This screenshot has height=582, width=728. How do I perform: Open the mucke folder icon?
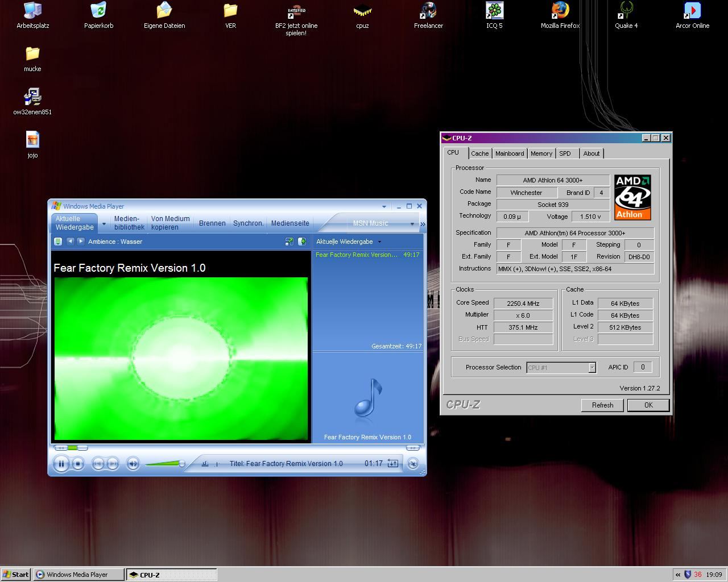click(32, 59)
